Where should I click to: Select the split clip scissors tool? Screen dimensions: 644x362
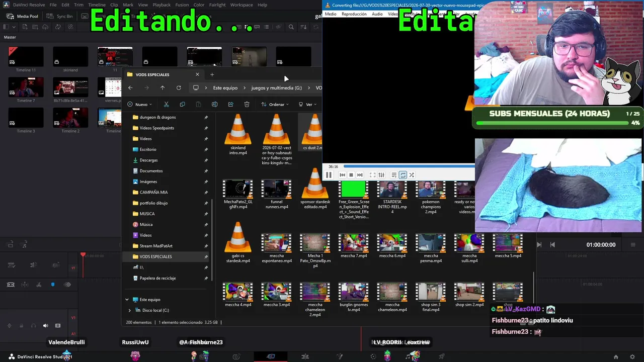point(39,285)
